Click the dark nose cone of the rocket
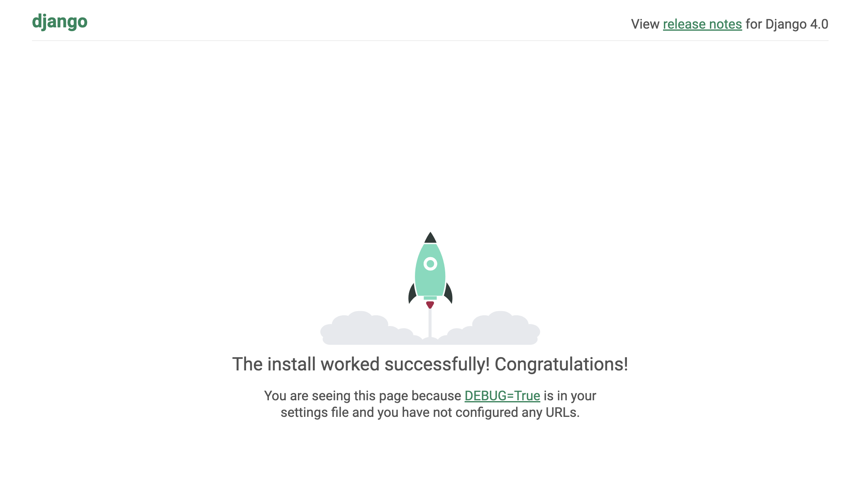This screenshot has width=868, height=482. (x=430, y=238)
